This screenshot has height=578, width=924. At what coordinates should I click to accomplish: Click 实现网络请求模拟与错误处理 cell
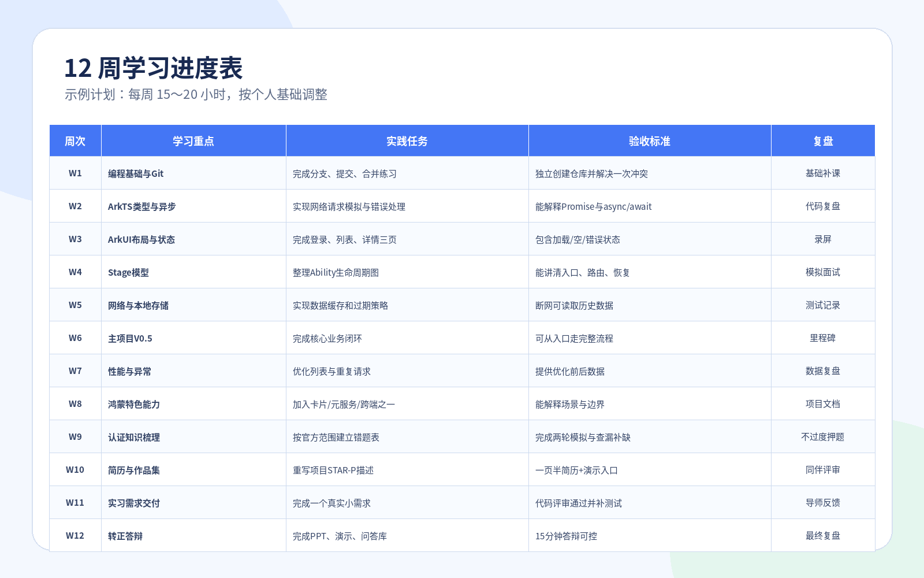pos(407,206)
